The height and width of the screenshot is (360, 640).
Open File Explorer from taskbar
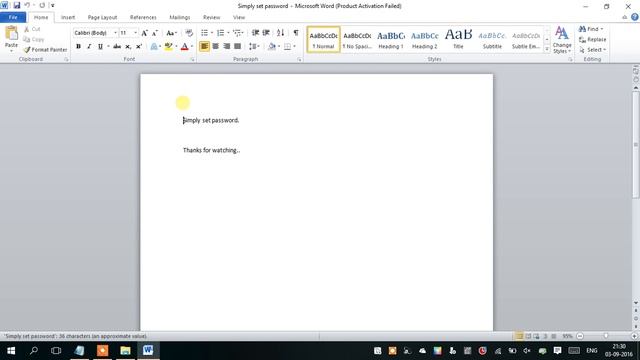(x=125, y=351)
